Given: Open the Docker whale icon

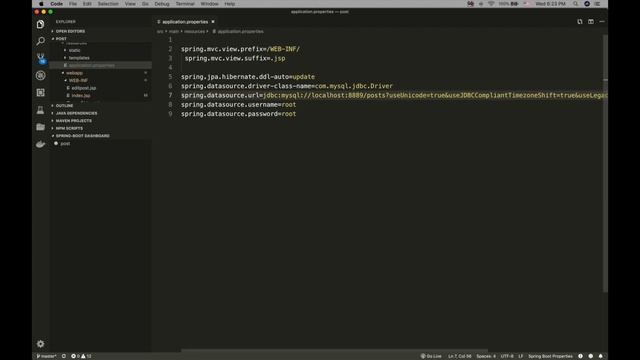Looking at the screenshot, I should (x=40, y=144).
